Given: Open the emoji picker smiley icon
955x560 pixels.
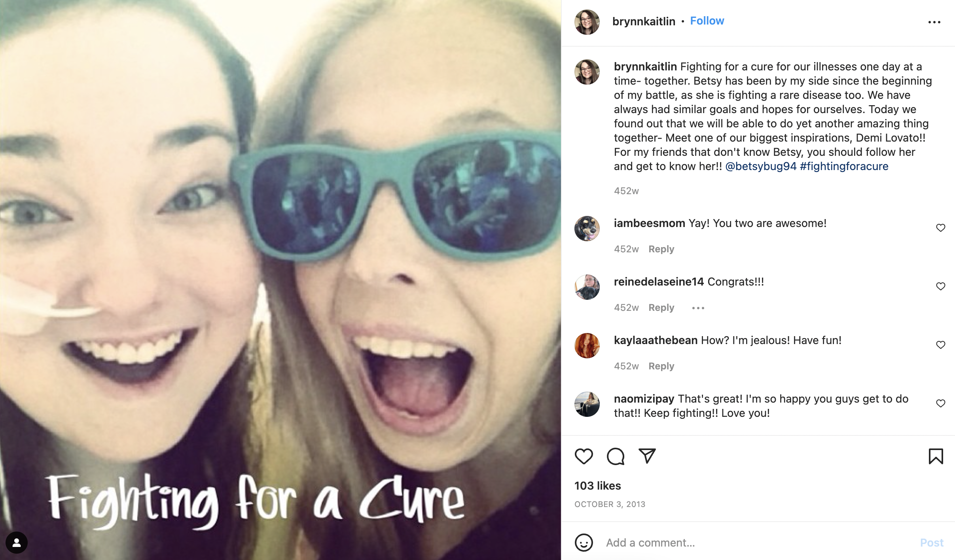Looking at the screenshot, I should point(584,543).
